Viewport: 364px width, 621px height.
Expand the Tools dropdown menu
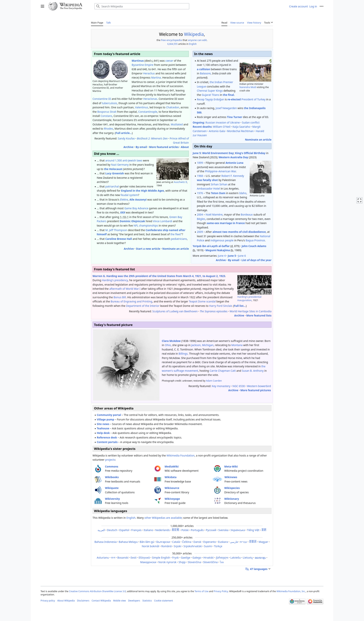coord(268,22)
